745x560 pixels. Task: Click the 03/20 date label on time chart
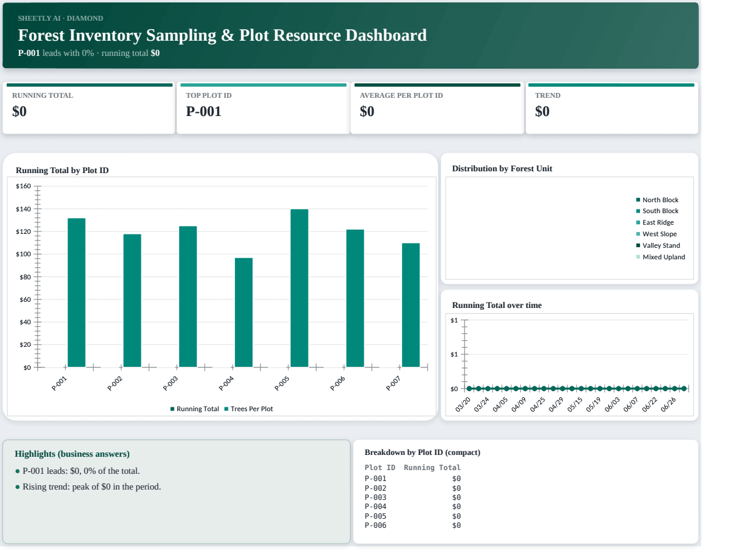tap(463, 405)
